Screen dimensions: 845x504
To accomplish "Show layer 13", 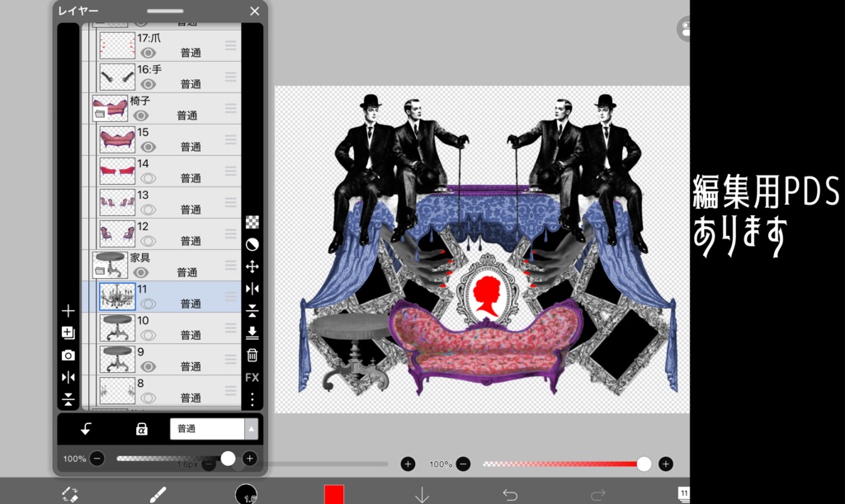I will point(149,210).
